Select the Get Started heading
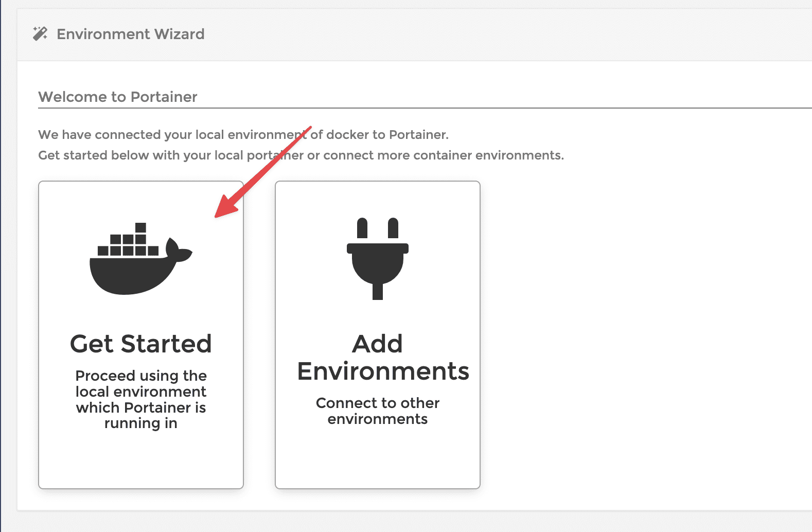Screen dimensions: 812x532 pyautogui.click(x=141, y=344)
